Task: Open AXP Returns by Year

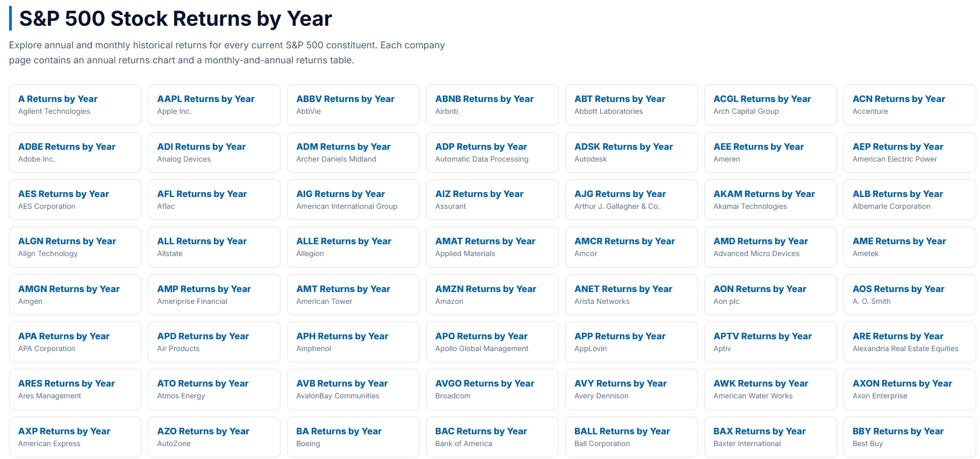Action: pyautogui.click(x=75, y=437)
